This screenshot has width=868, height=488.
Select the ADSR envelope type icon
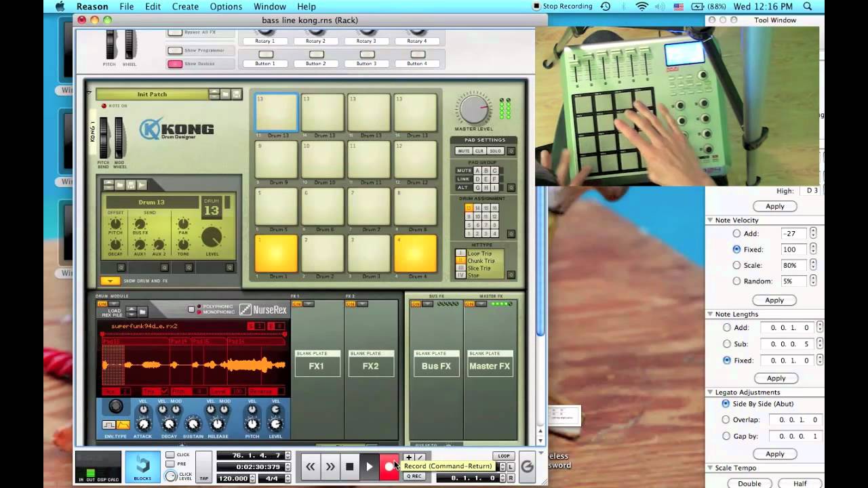point(123,425)
